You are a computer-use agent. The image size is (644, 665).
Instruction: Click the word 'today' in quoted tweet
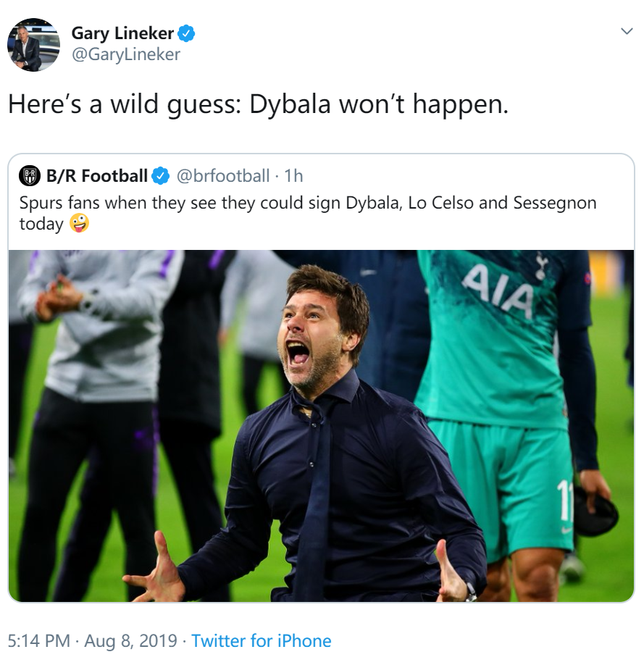pyautogui.click(x=41, y=224)
